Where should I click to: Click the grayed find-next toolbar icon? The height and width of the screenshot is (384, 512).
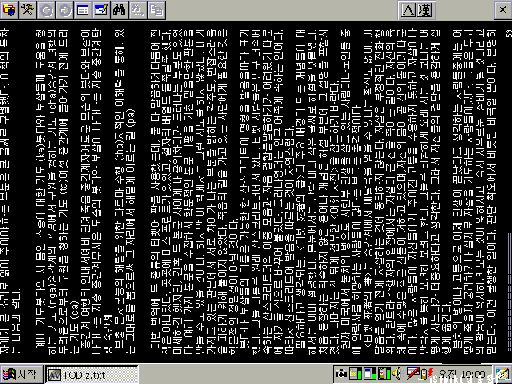[x=137, y=10]
